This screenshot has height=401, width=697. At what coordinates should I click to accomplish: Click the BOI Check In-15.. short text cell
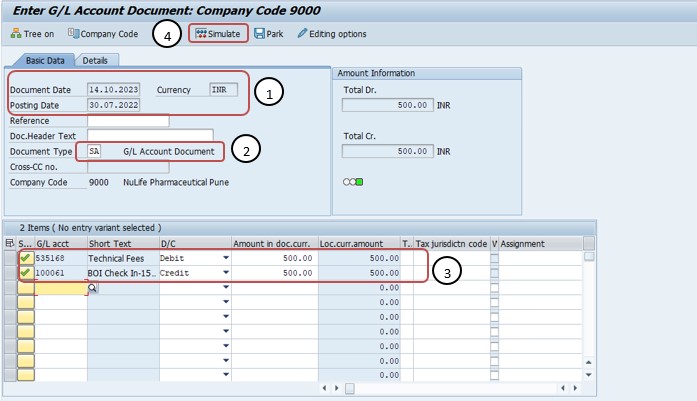pyautogui.click(x=123, y=273)
